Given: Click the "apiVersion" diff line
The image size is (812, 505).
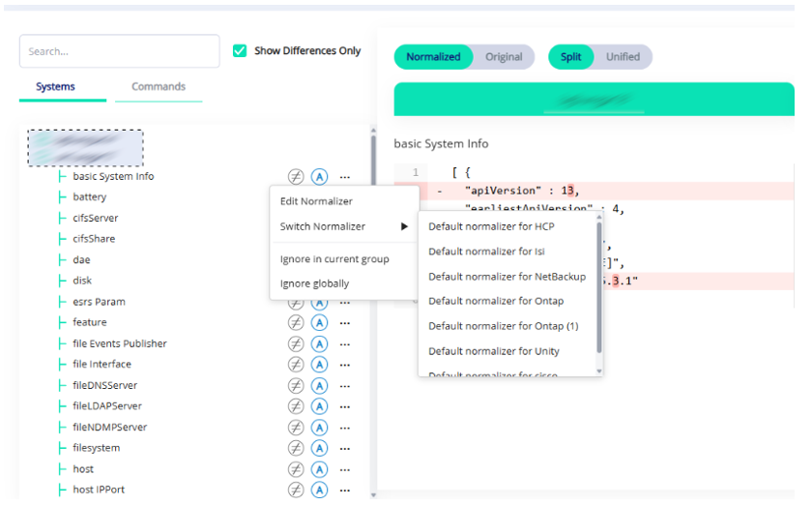Looking at the screenshot, I should tap(594, 191).
